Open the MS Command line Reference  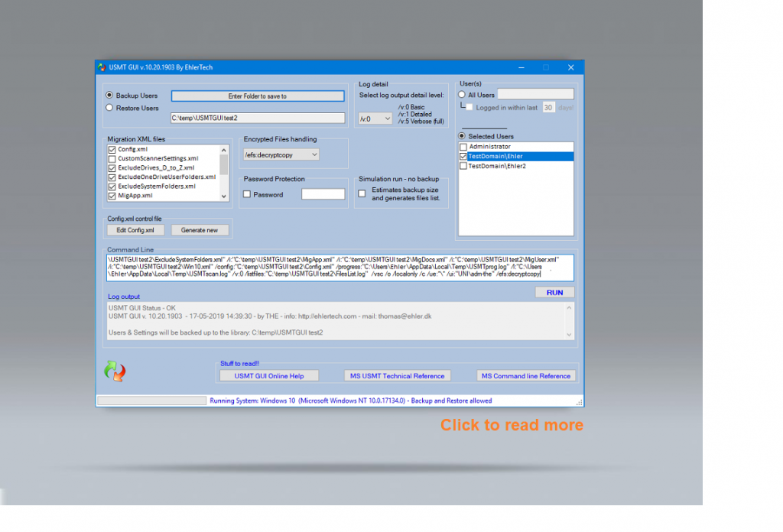coord(525,375)
